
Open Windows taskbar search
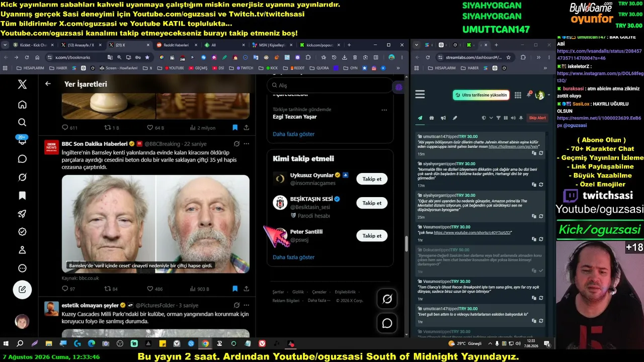tap(20, 344)
